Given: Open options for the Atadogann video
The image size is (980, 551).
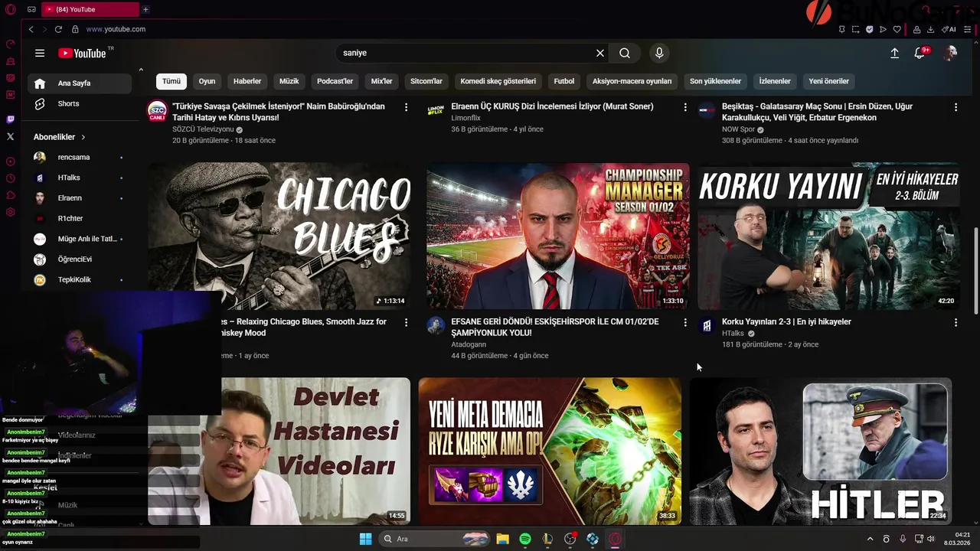Looking at the screenshot, I should pos(685,323).
